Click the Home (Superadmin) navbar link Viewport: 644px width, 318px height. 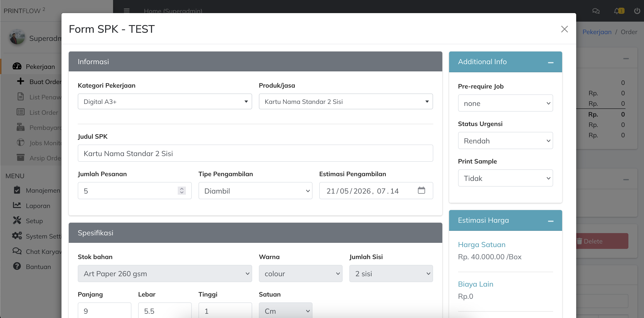[x=173, y=11]
